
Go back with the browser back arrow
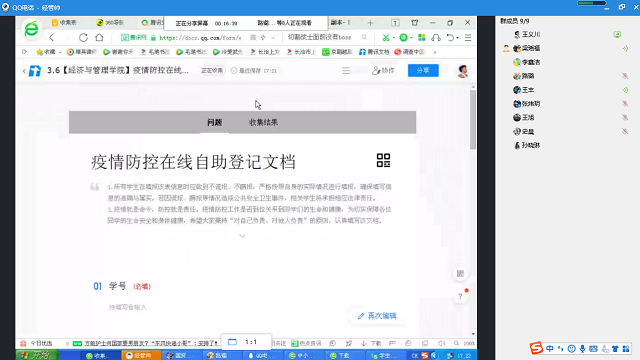pyautogui.click(x=52, y=38)
